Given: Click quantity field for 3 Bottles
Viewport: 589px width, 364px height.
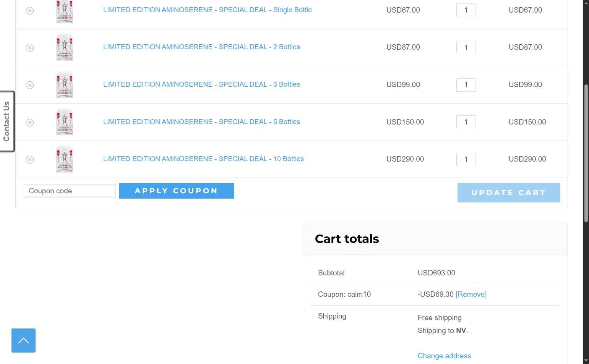Looking at the screenshot, I should pos(466,85).
